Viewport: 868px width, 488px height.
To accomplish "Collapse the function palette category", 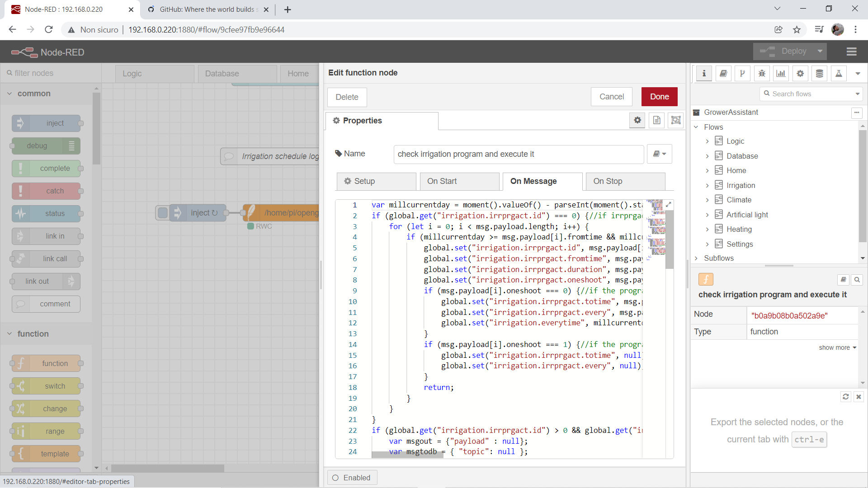I will pos(9,334).
